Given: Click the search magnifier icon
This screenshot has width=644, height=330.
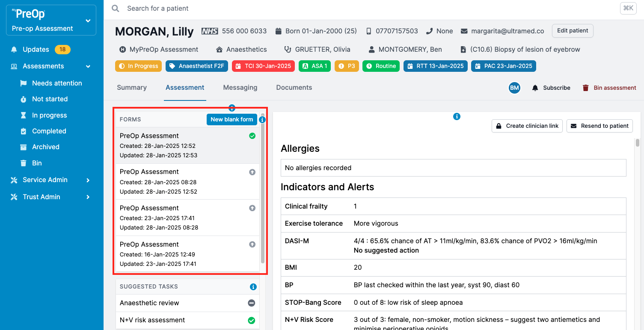Looking at the screenshot, I should point(115,9).
